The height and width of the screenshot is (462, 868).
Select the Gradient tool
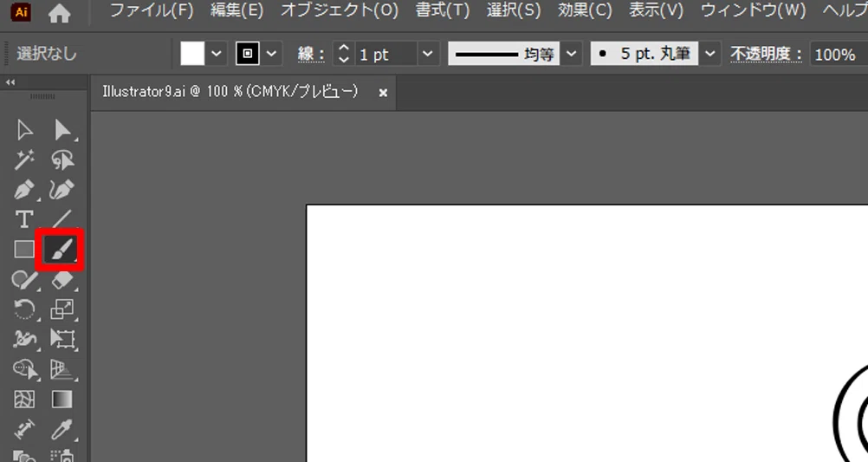point(62,400)
